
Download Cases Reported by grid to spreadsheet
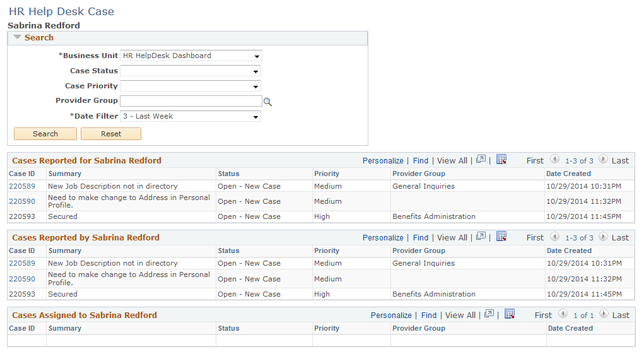(501, 236)
